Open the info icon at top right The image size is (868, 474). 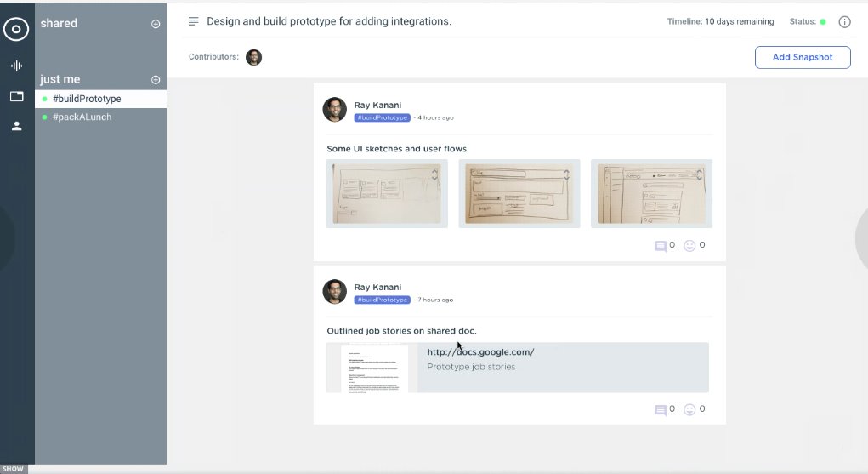(844, 21)
